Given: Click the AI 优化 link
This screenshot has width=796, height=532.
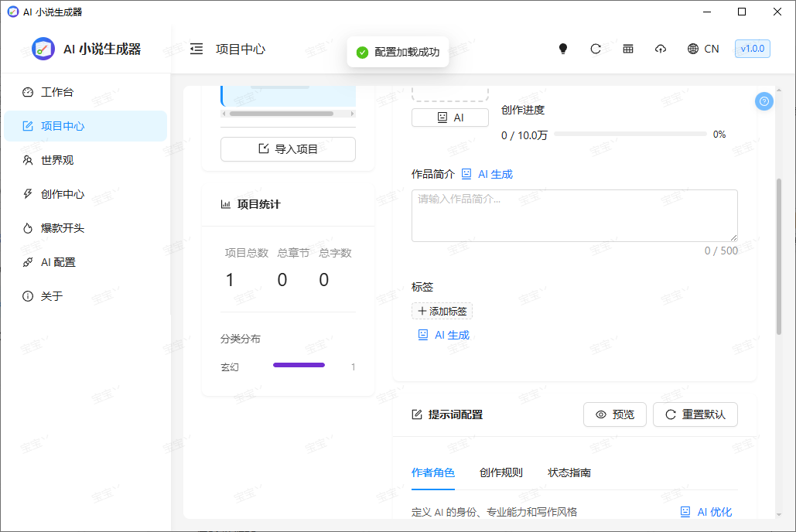Looking at the screenshot, I should (705, 511).
